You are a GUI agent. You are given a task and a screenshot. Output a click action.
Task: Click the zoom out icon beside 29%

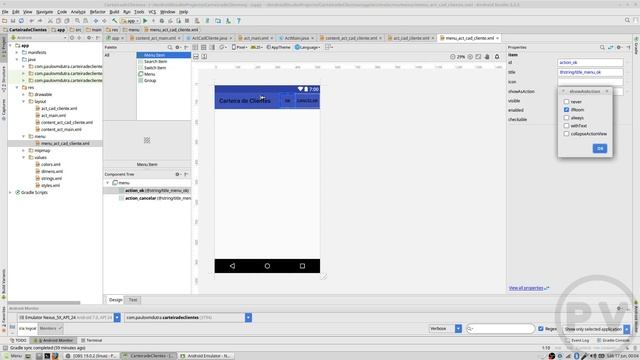point(453,57)
